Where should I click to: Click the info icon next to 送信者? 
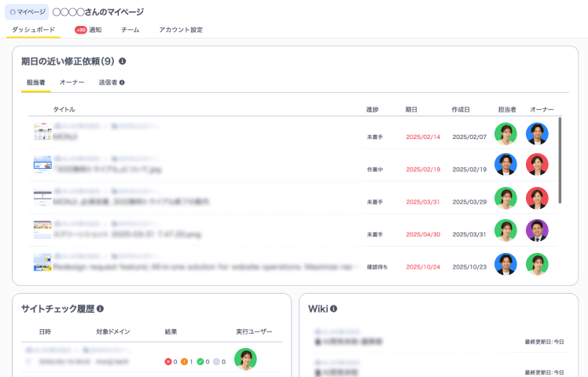tap(122, 82)
